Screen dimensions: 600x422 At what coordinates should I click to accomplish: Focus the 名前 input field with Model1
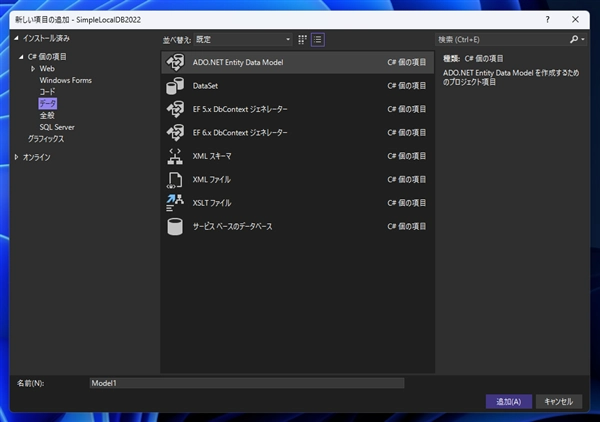coord(247,383)
